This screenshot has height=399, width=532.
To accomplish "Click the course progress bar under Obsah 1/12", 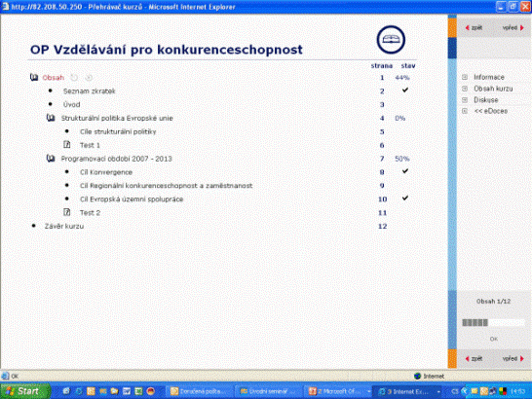I will pyautogui.click(x=493, y=323).
